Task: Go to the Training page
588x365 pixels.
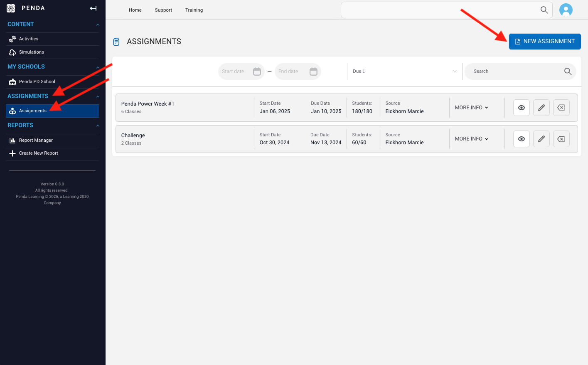Action: click(x=194, y=10)
